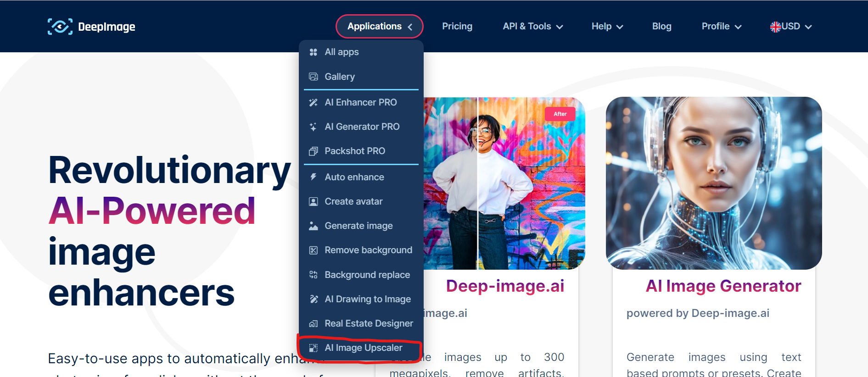Image resolution: width=868 pixels, height=377 pixels.
Task: Choose AI Generator PRO menu entry
Action: click(361, 127)
